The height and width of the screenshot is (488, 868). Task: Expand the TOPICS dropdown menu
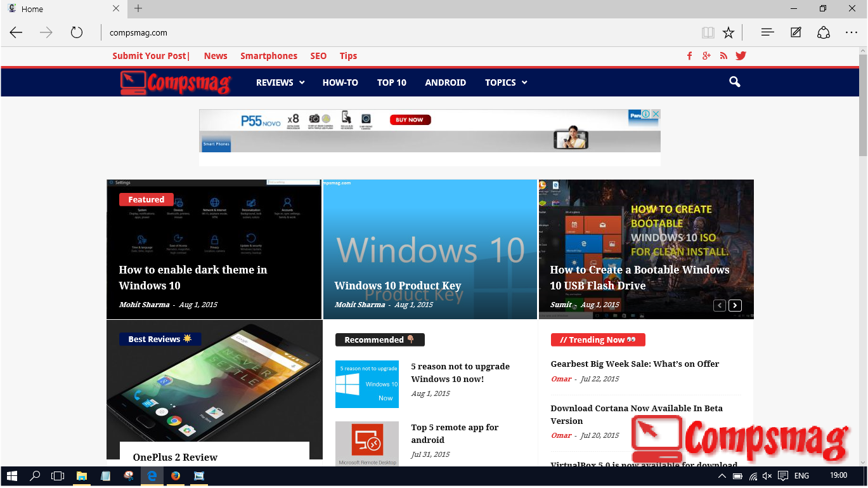click(506, 82)
